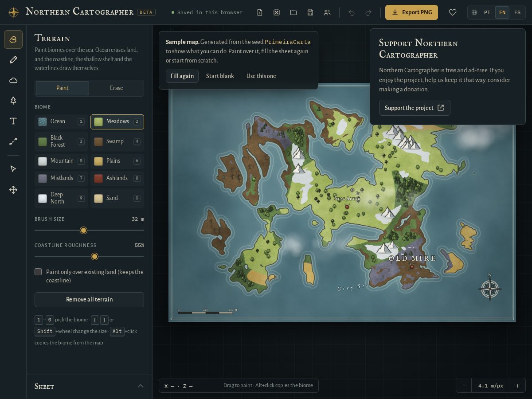Click the globe language icon

click(474, 12)
